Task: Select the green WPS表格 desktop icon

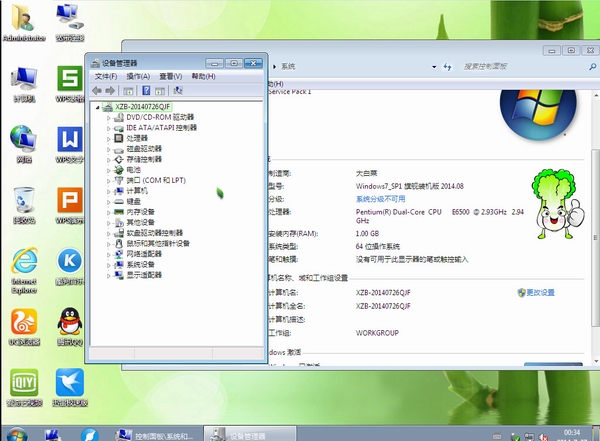Action: tap(70, 84)
